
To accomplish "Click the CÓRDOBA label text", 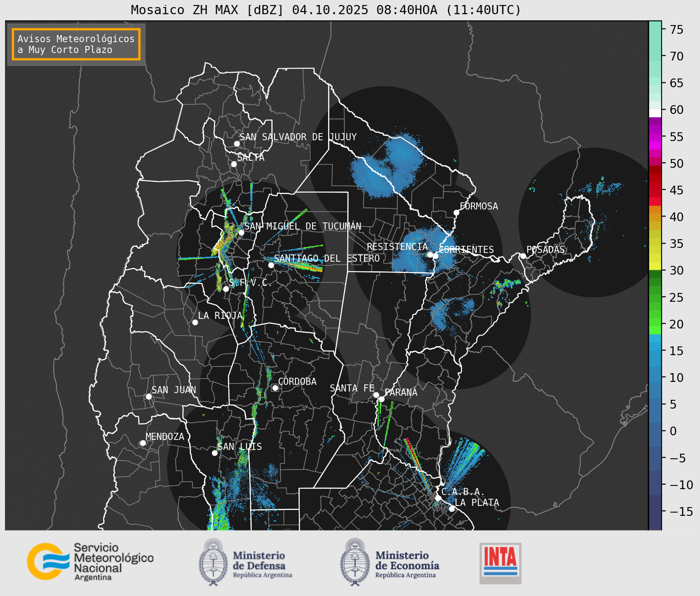I will pos(297,381).
